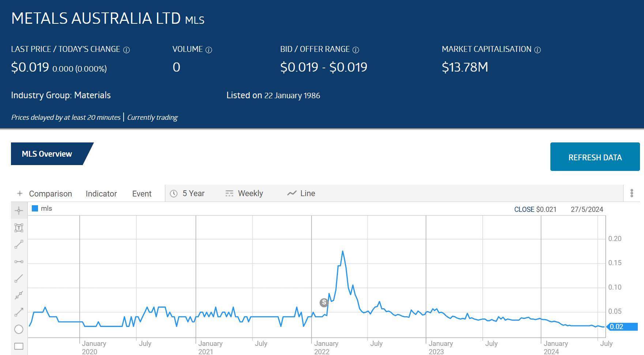Select the trend line segment tool
The width and height of the screenshot is (644, 355).
tap(19, 244)
